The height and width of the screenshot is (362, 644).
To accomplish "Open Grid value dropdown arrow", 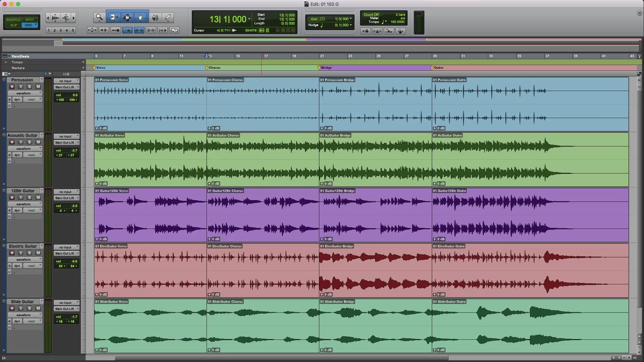I will 351,19.
